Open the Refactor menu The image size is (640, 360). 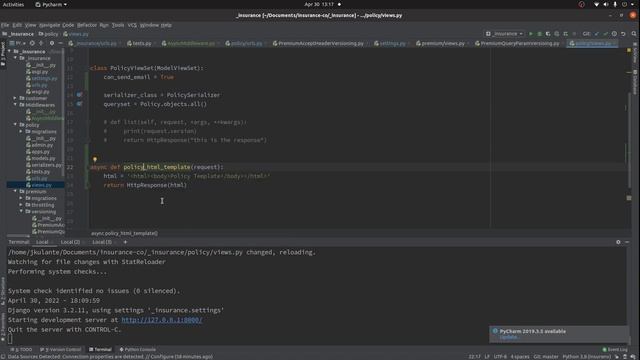point(87,25)
